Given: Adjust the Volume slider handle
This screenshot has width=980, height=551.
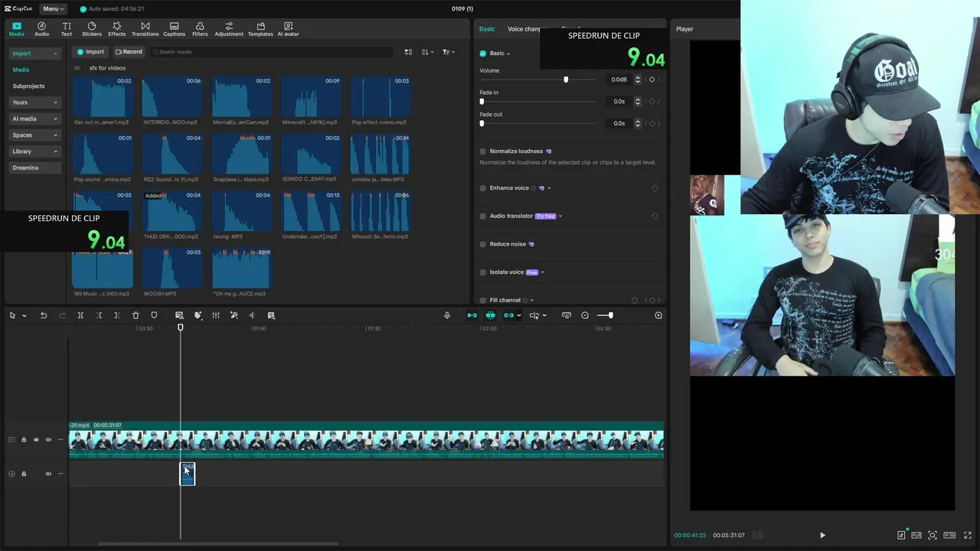Looking at the screenshot, I should [x=566, y=80].
